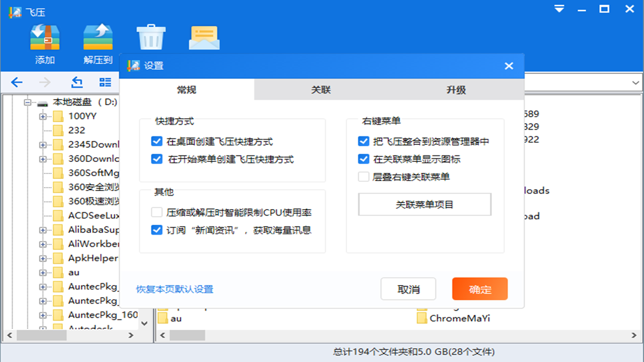Click the back navigation arrow
Image resolution: width=644 pixels, height=362 pixels.
tap(17, 82)
